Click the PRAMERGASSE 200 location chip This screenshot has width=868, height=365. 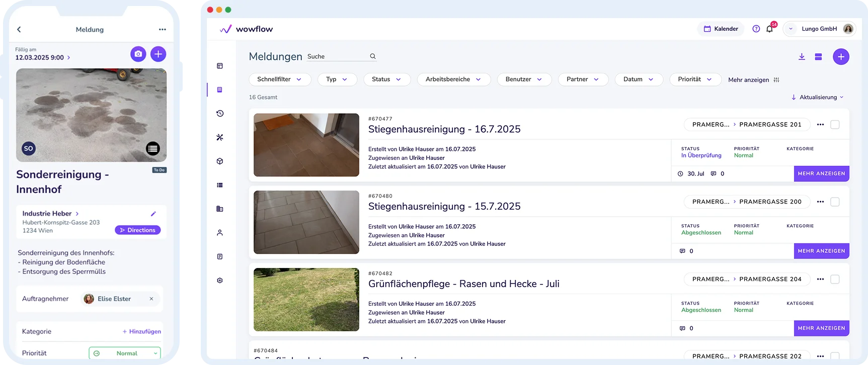(747, 202)
